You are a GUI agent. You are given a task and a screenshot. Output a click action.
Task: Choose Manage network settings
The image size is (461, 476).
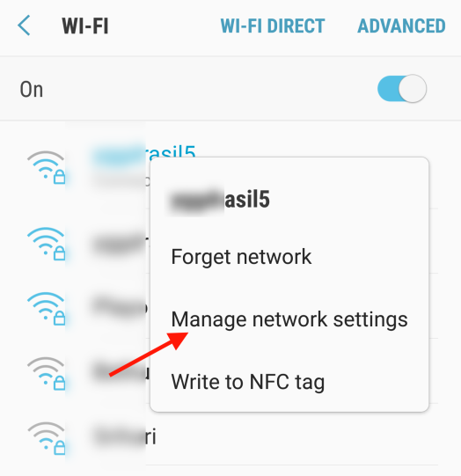click(289, 319)
